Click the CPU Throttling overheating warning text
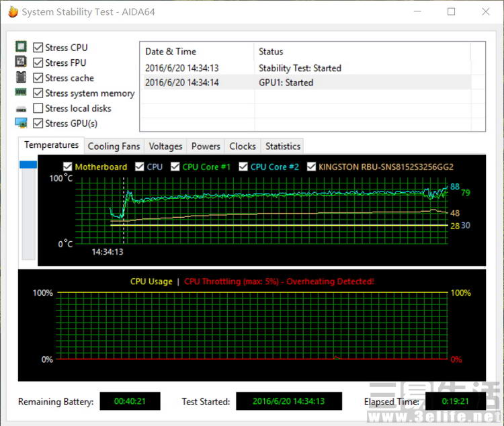The height and width of the screenshot is (426, 504). [279, 282]
